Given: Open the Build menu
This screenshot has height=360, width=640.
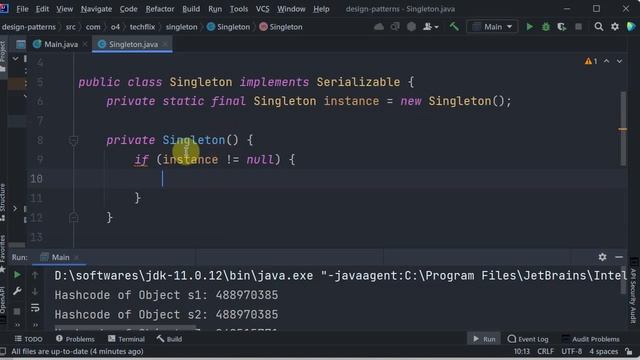Looking at the screenshot, I should (x=191, y=9).
